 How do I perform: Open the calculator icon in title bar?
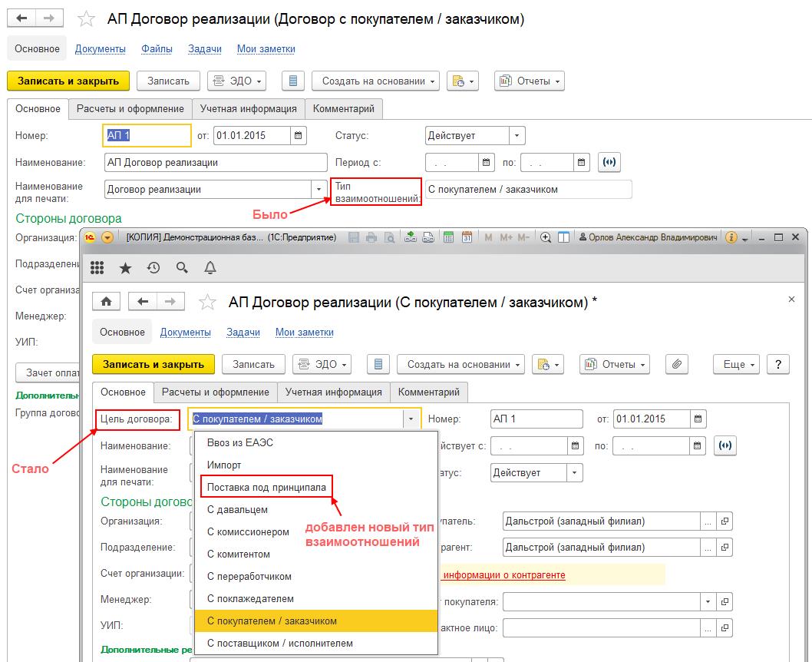(448, 237)
